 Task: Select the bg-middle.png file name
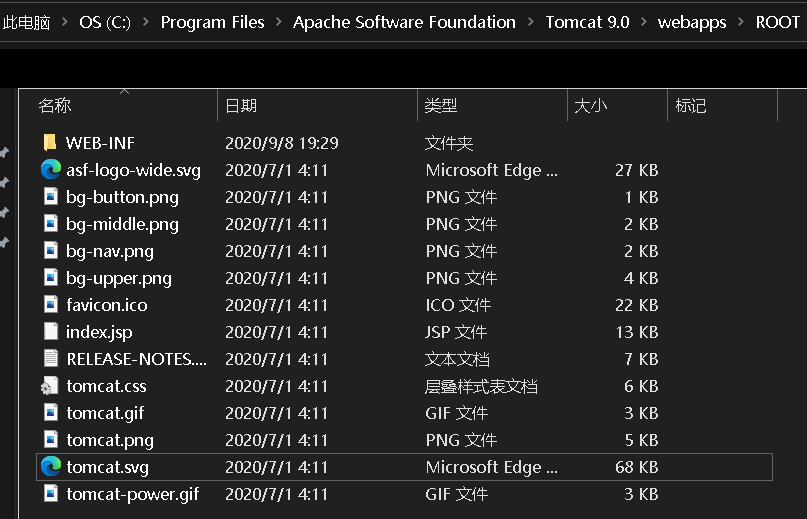[122, 224]
